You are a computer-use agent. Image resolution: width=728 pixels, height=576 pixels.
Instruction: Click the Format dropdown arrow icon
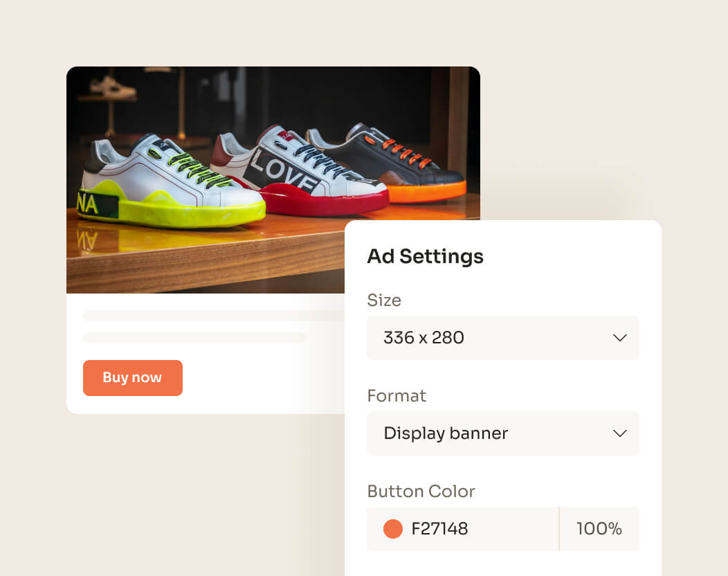619,433
